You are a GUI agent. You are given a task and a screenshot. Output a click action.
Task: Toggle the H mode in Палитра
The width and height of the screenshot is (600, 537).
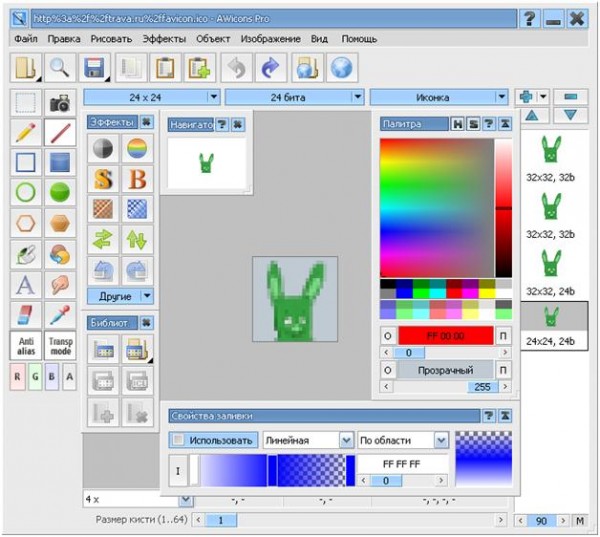pos(457,124)
